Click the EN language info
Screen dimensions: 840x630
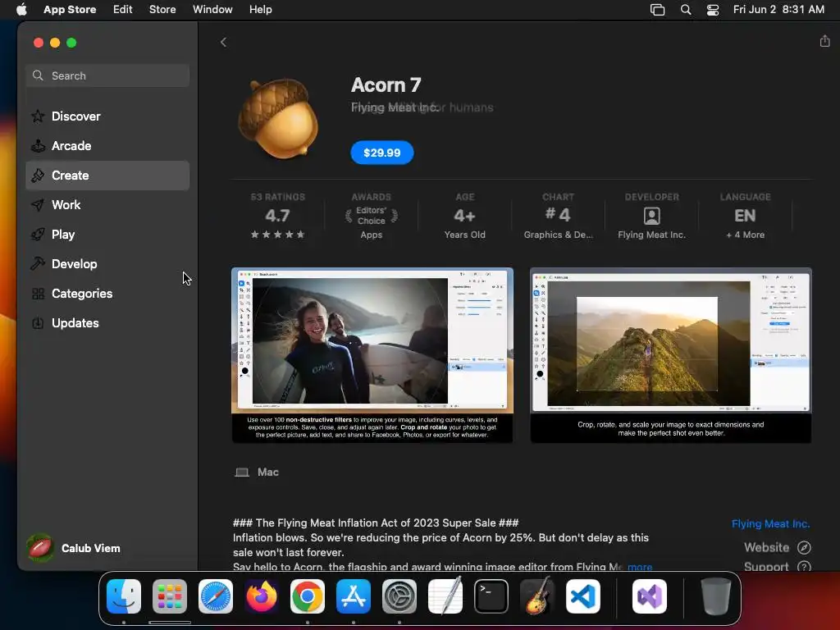pyautogui.click(x=745, y=216)
